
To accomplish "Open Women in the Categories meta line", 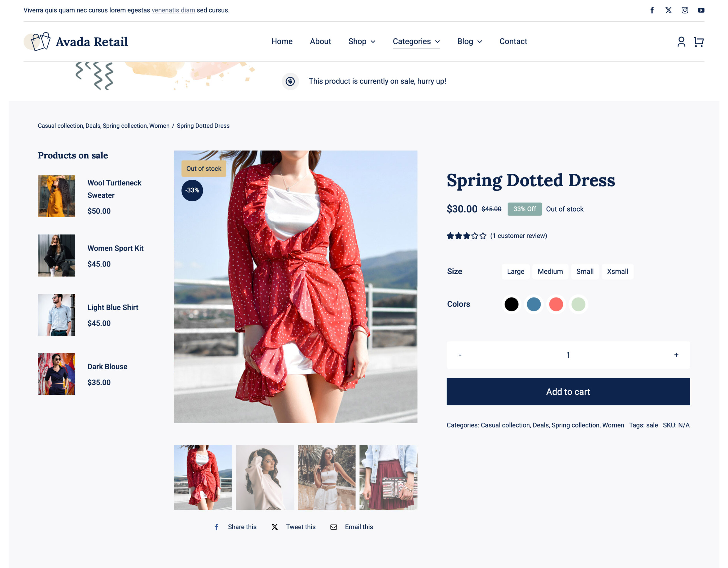I will pyautogui.click(x=613, y=425).
